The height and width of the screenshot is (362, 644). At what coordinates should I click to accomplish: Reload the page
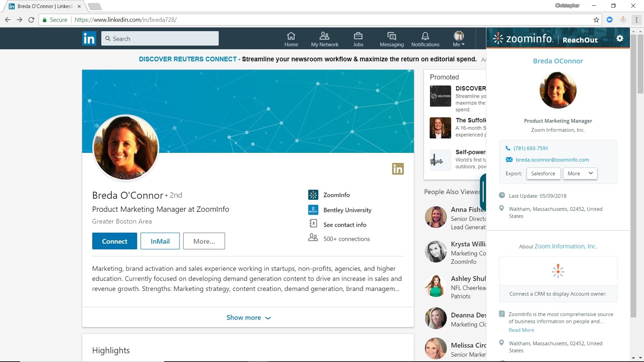point(31,20)
